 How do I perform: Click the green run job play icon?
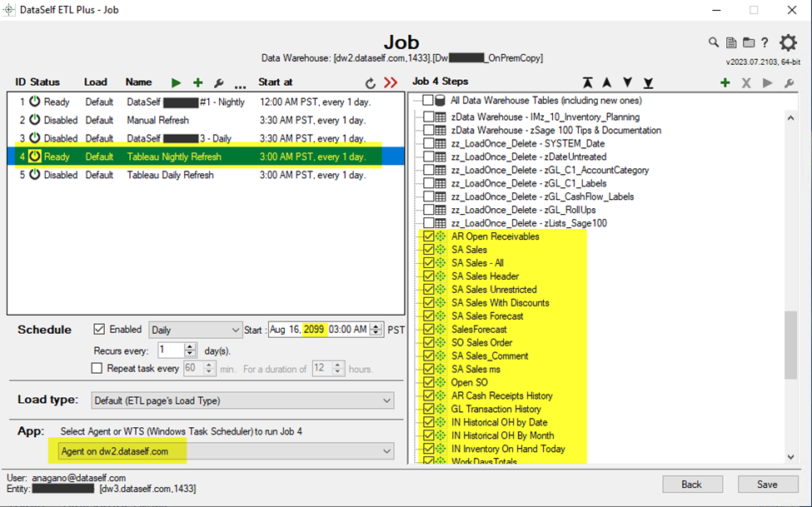[176, 82]
